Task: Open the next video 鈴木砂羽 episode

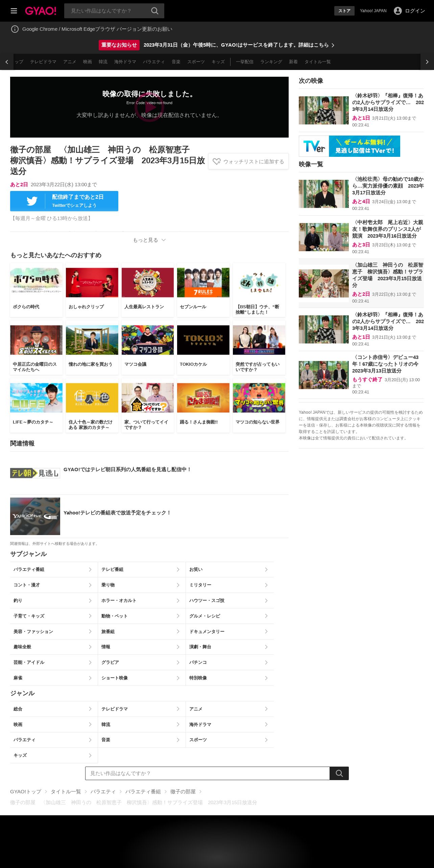Action: pyautogui.click(x=361, y=110)
